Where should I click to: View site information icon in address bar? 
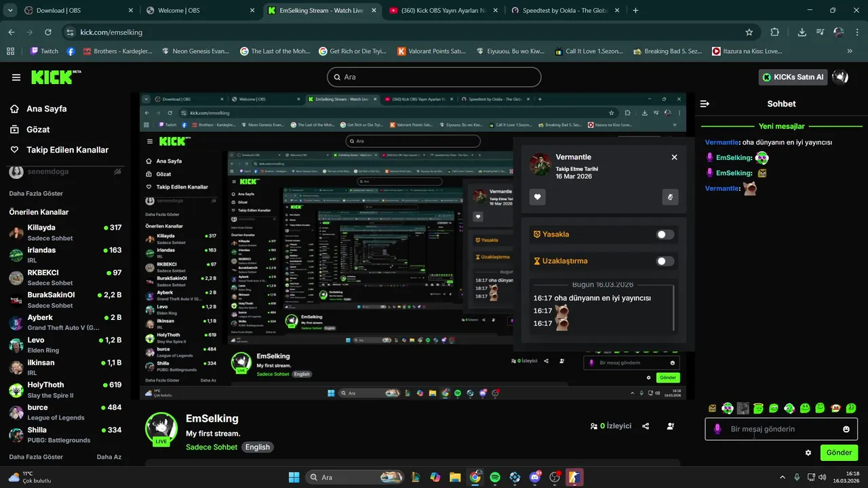click(70, 32)
